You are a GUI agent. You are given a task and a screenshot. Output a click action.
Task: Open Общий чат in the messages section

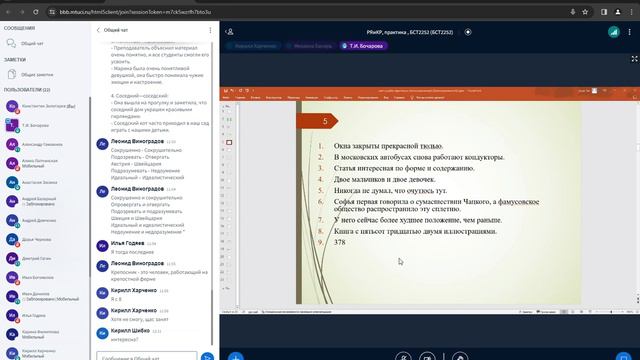[32, 43]
